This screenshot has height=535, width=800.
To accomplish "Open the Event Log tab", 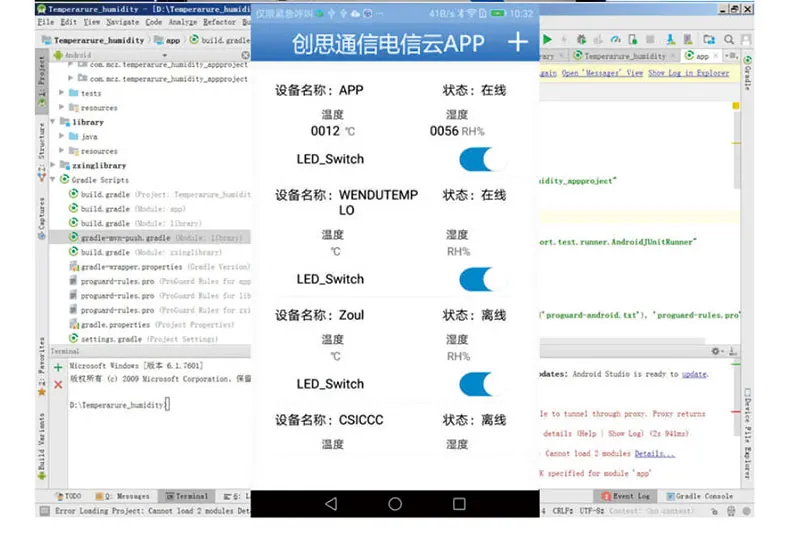I will [x=627, y=496].
